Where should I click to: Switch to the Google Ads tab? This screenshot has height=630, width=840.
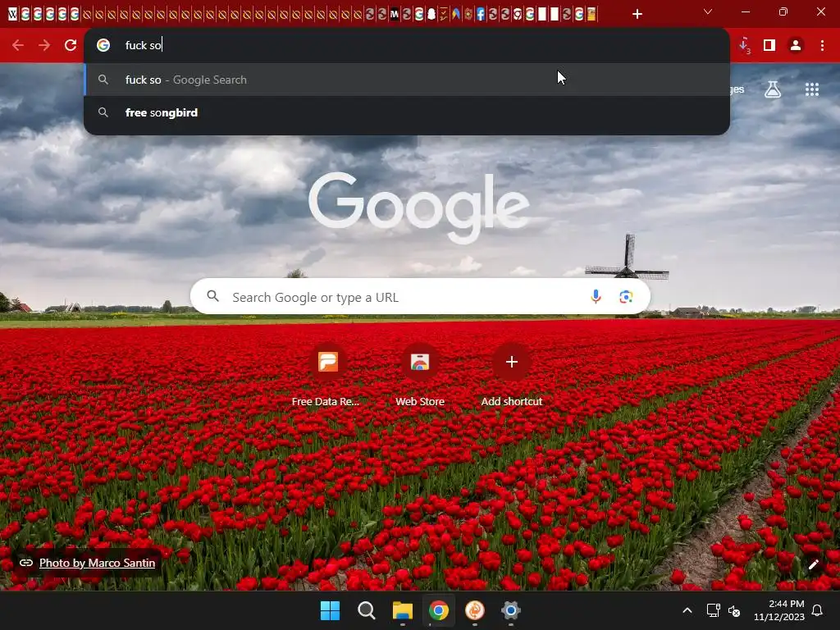(456, 15)
